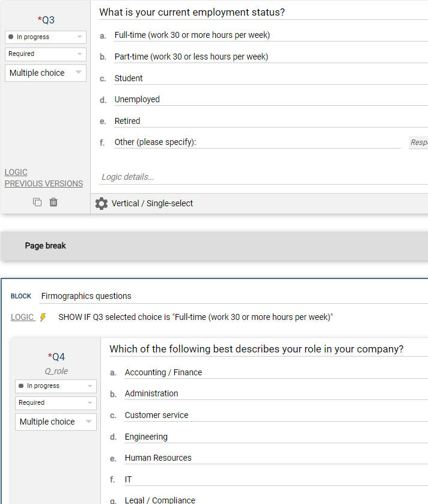Click the 'Vertical / Single-select' layout label
Image resolution: width=428 pixels, height=504 pixels.
click(x=152, y=204)
